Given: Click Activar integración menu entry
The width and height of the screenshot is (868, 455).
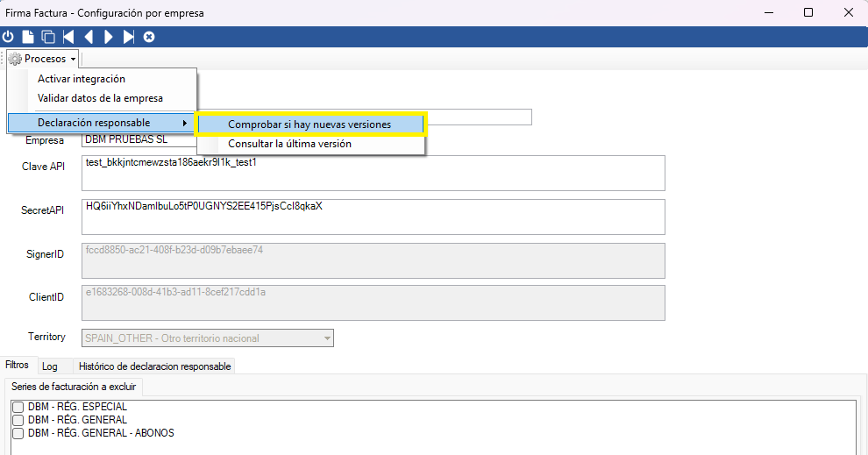Looking at the screenshot, I should (x=82, y=79).
